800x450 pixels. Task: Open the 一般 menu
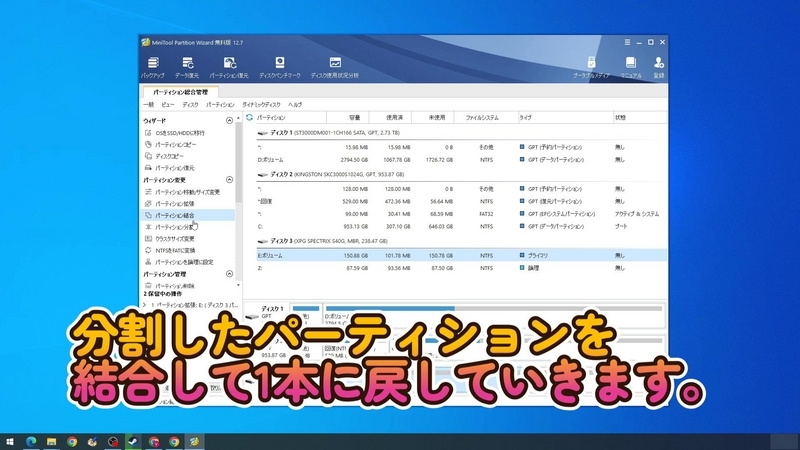pos(148,105)
